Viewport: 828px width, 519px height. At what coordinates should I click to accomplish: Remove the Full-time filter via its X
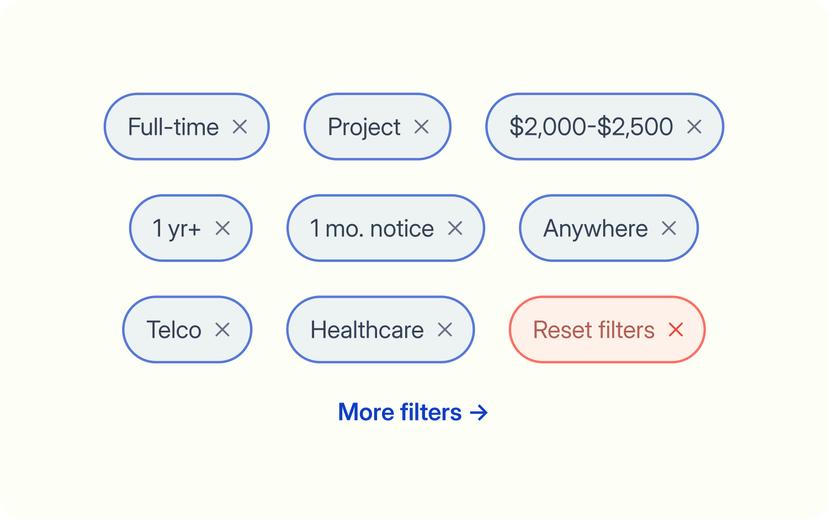click(x=240, y=127)
